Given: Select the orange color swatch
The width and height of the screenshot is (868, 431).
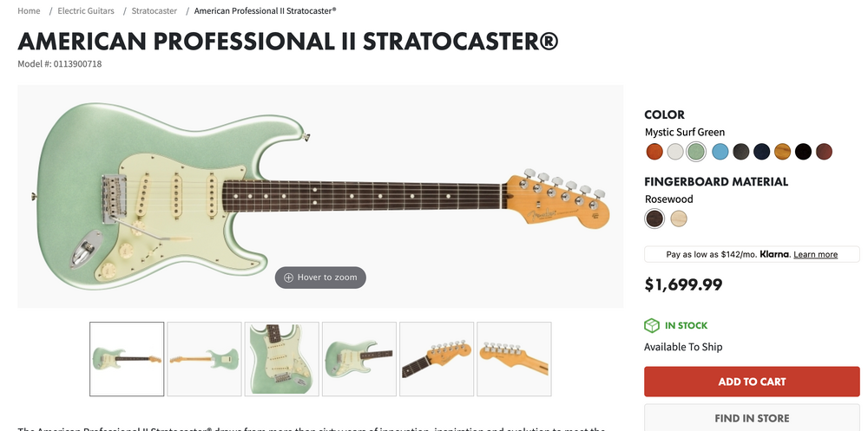Looking at the screenshot, I should pyautogui.click(x=654, y=152).
